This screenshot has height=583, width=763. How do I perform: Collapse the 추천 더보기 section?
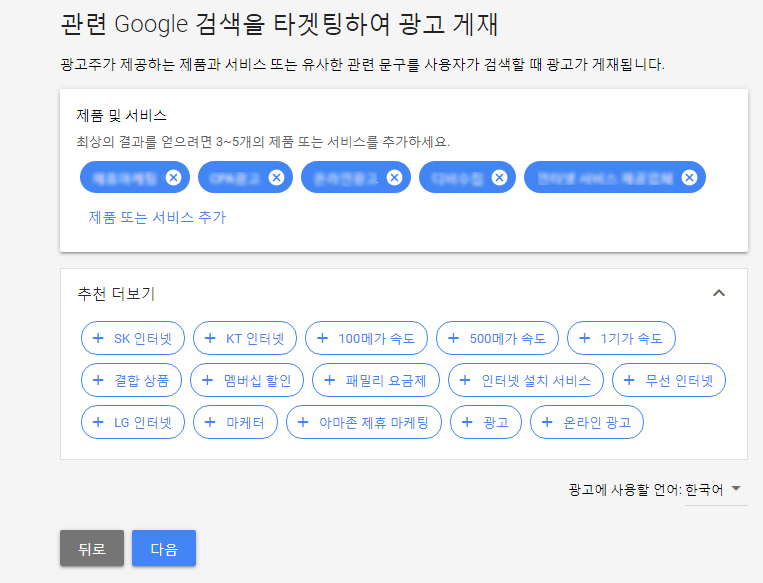coord(718,293)
